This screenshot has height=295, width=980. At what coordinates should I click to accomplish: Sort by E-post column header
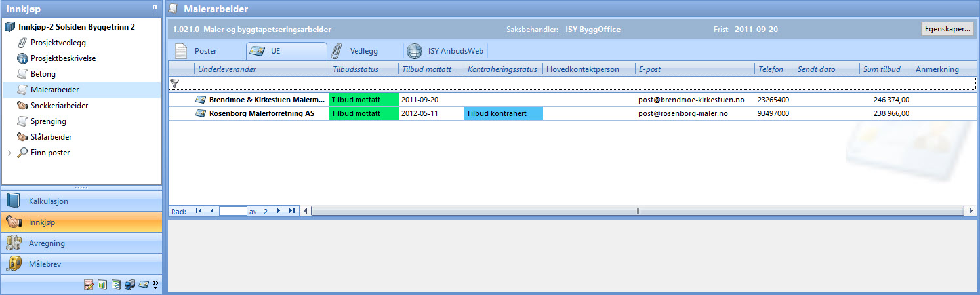695,69
